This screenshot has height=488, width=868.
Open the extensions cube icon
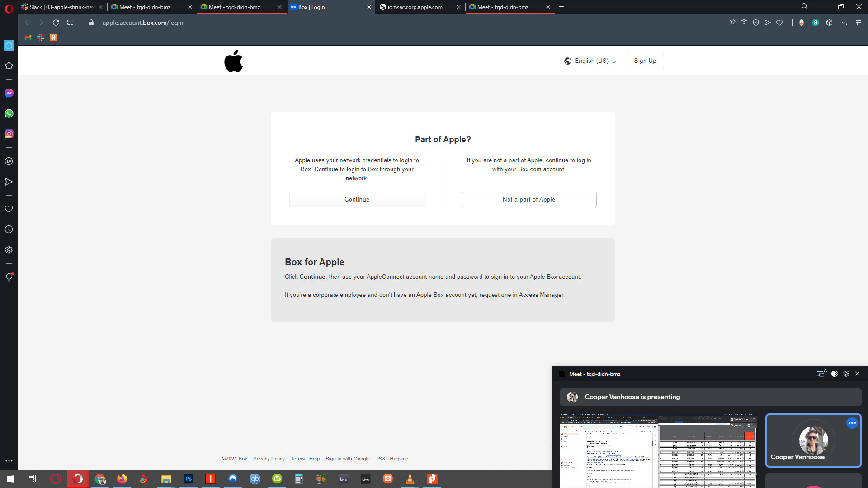coord(829,23)
